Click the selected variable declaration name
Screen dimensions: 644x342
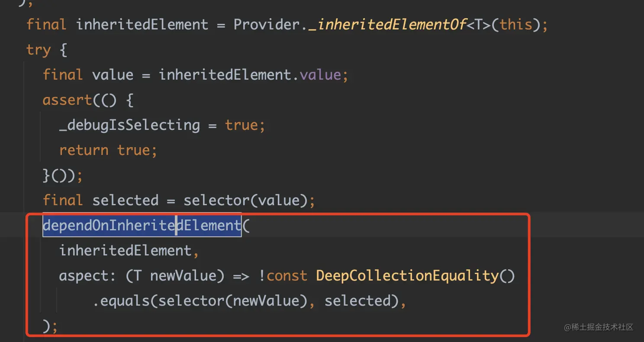(x=126, y=200)
